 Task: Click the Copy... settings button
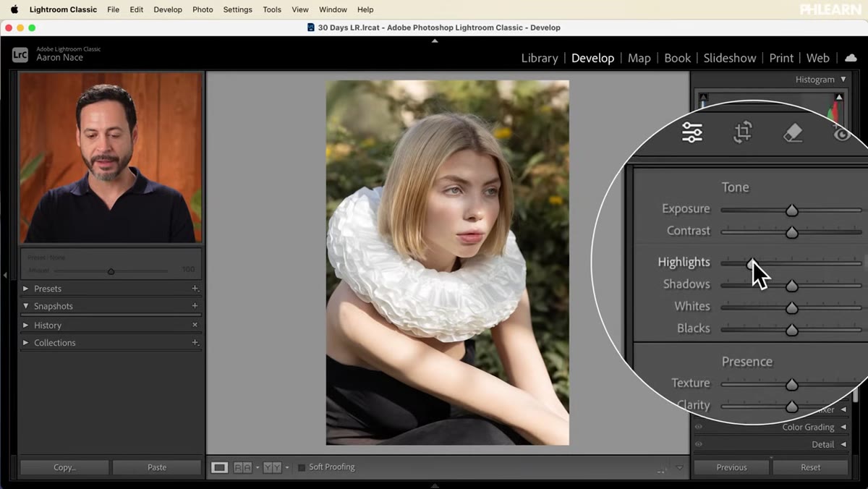click(64, 467)
